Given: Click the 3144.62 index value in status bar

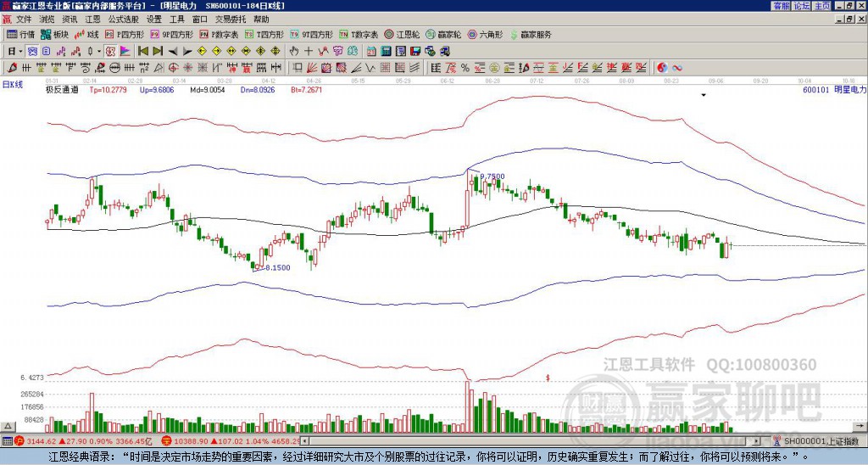Looking at the screenshot, I should (42, 441).
